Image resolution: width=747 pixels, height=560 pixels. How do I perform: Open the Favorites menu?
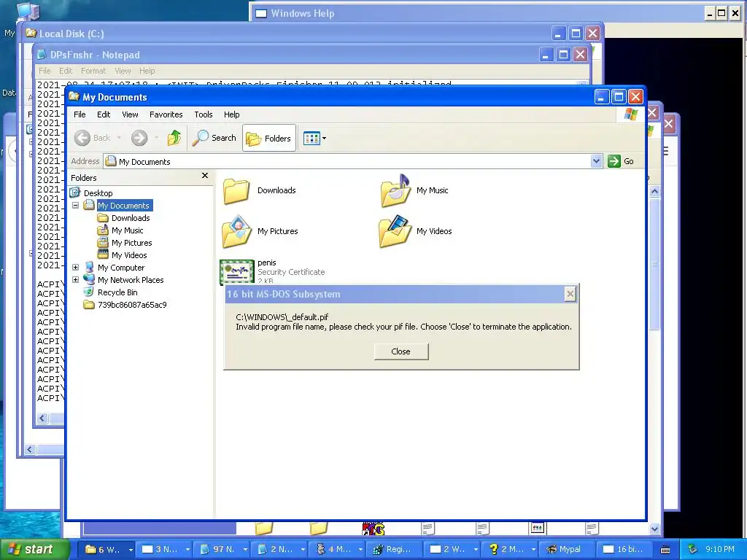pyautogui.click(x=166, y=114)
